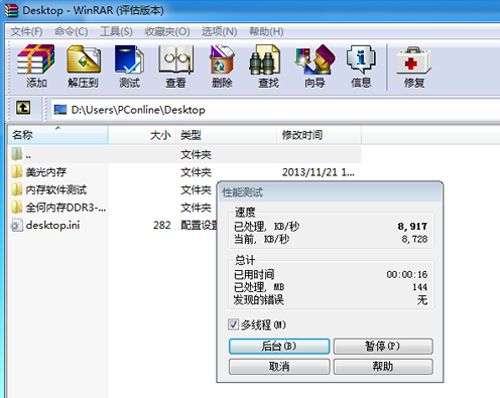Open the 查看 (View) toolbar icon
The width and height of the screenshot is (500, 398).
176,60
